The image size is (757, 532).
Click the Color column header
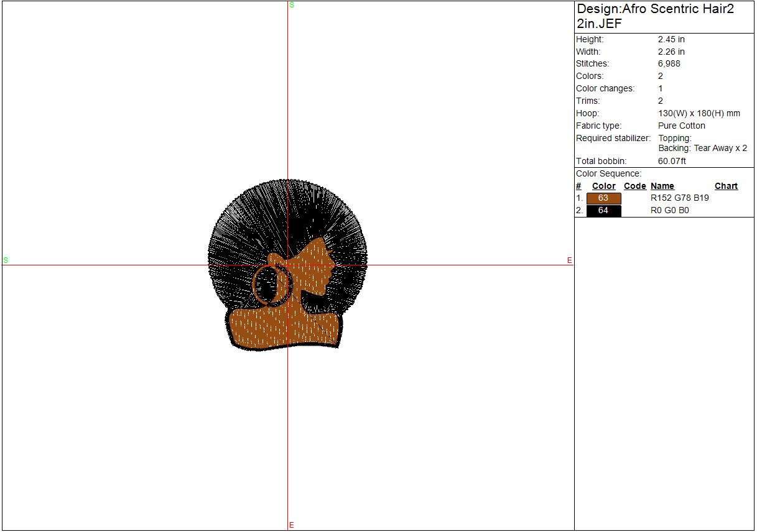(x=603, y=186)
